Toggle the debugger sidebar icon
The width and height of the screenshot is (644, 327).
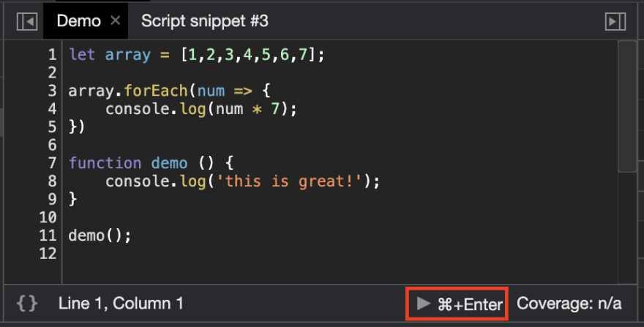(x=615, y=21)
